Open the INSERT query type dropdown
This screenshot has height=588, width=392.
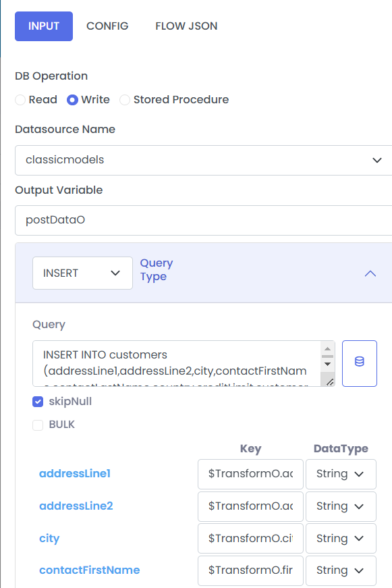coord(82,273)
